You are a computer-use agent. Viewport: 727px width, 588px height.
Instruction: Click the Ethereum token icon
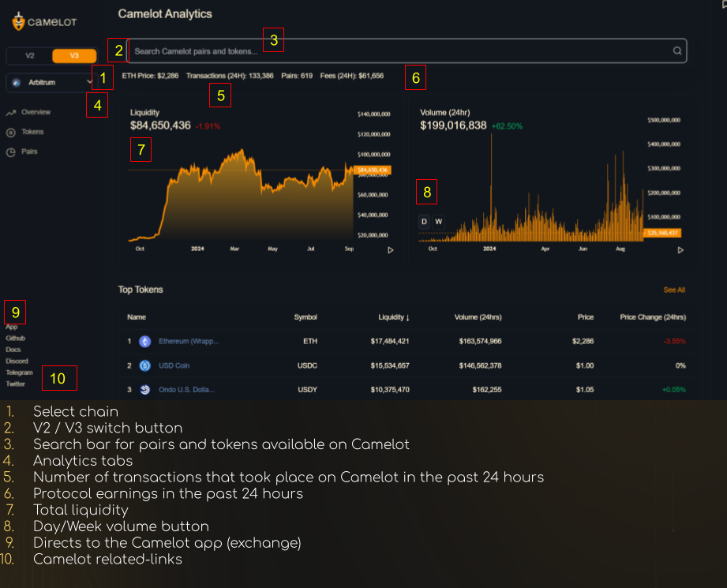144,342
